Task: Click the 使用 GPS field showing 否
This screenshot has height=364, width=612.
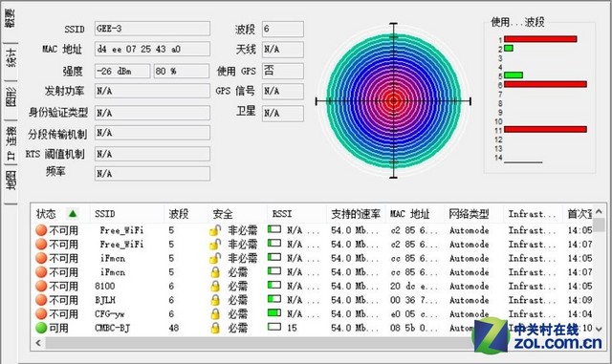Action: (x=283, y=71)
